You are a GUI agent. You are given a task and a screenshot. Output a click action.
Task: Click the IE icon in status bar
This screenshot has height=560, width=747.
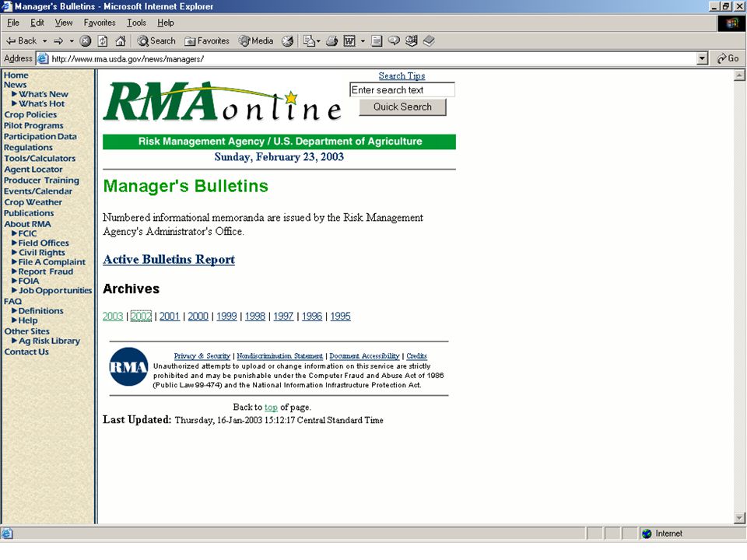(x=7, y=534)
